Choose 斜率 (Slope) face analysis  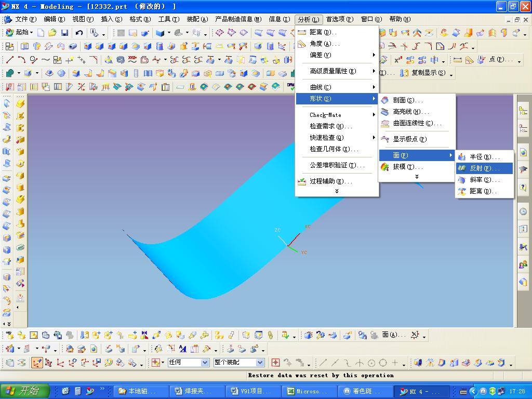[x=484, y=180]
